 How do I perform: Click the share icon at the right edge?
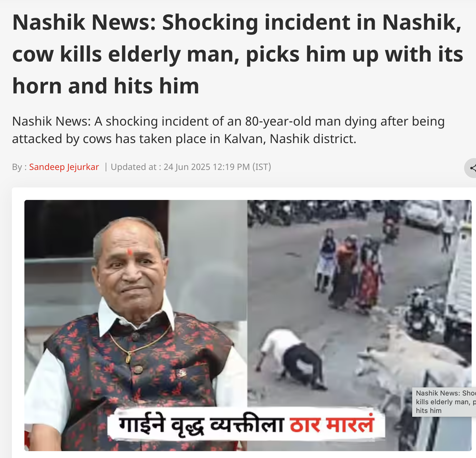[471, 168]
